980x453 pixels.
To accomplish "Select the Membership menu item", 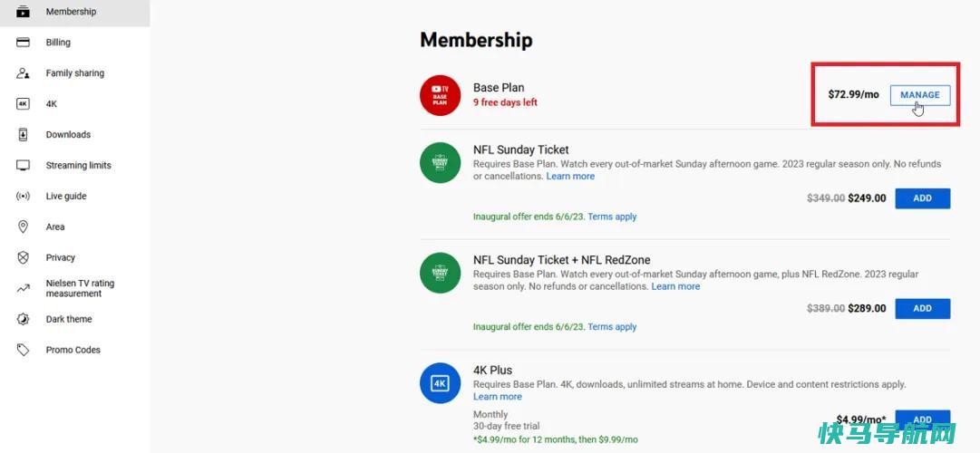I will pos(75,12).
